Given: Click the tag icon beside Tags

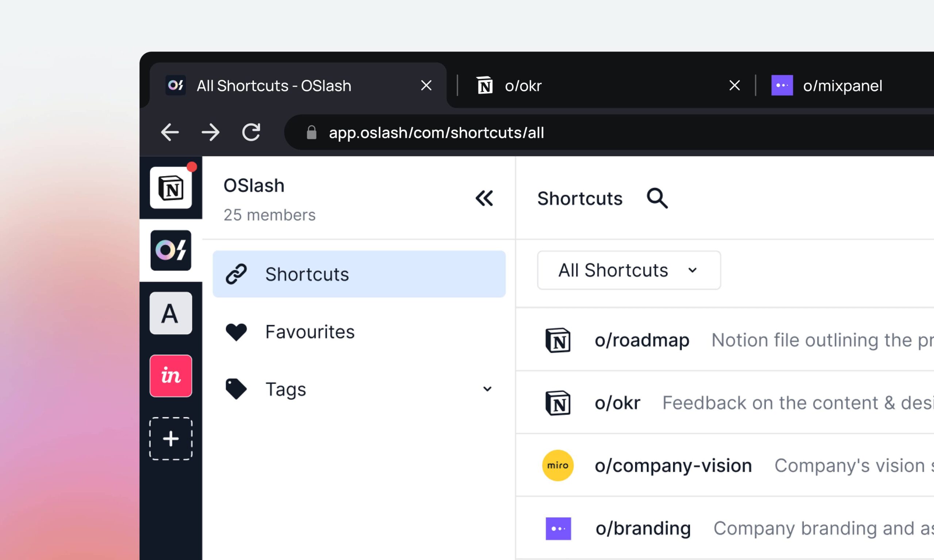Looking at the screenshot, I should pyautogui.click(x=236, y=389).
